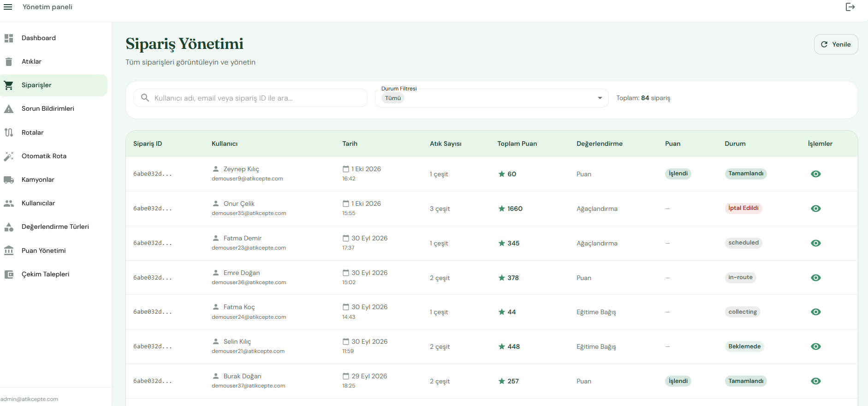Screen dimensions: 868x406
Task: Open Dashboard from the sidebar
Action: point(54,38)
